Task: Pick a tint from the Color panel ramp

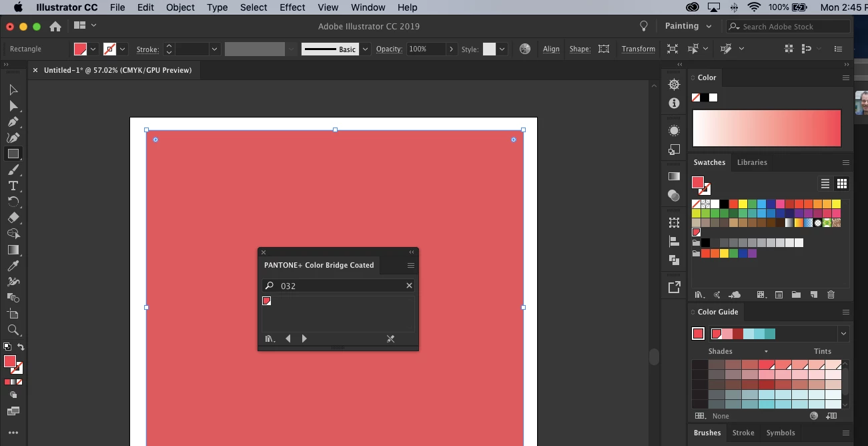Action: coord(767,128)
